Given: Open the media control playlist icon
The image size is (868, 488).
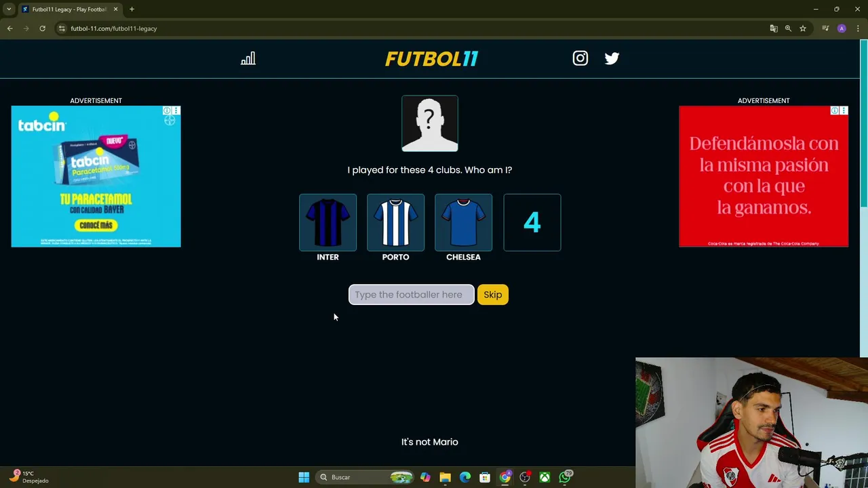Looking at the screenshot, I should (825, 28).
